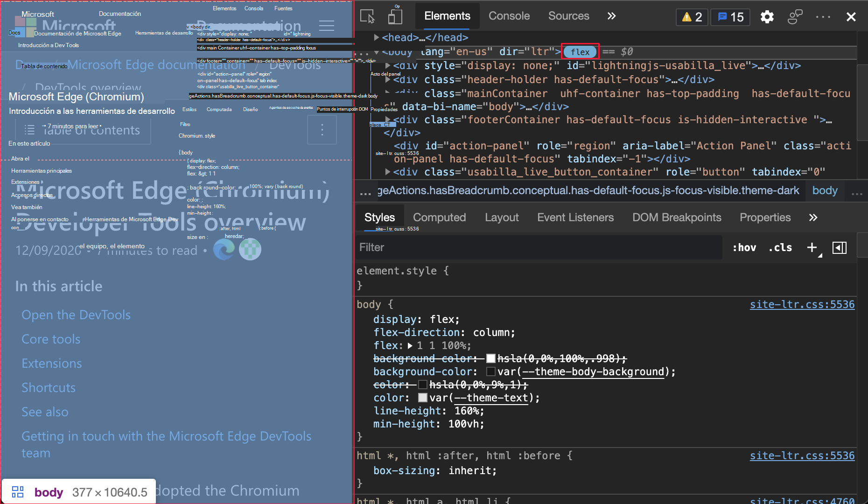This screenshot has width=868, height=504.
Task: Toggle device emulation mode
Action: point(395,16)
